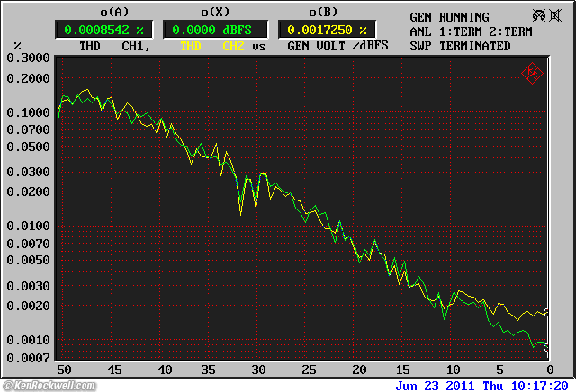
Task: Click the o(A) cursor header label
Action: point(105,12)
